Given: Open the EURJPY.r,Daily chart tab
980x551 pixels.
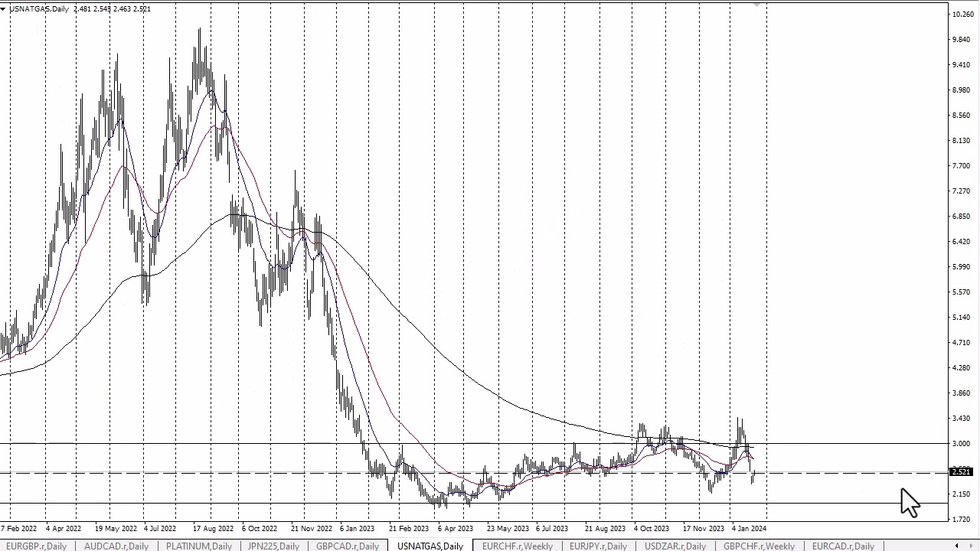Looking at the screenshot, I should (x=598, y=546).
